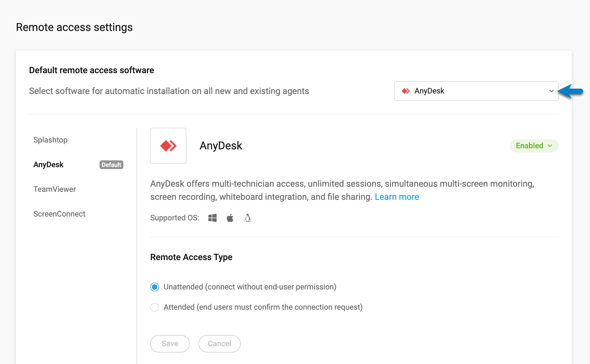Switch to the Splashtop settings
This screenshot has height=364, width=590.
(x=50, y=140)
